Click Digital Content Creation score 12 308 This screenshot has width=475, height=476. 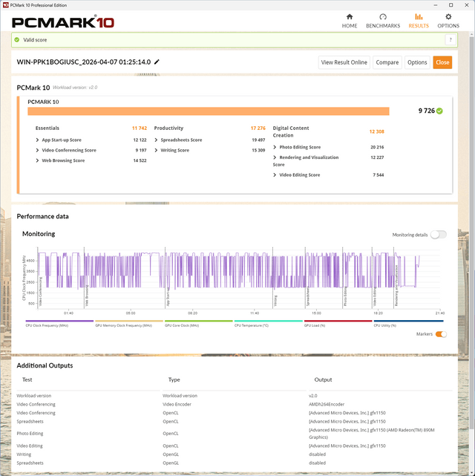(x=376, y=131)
